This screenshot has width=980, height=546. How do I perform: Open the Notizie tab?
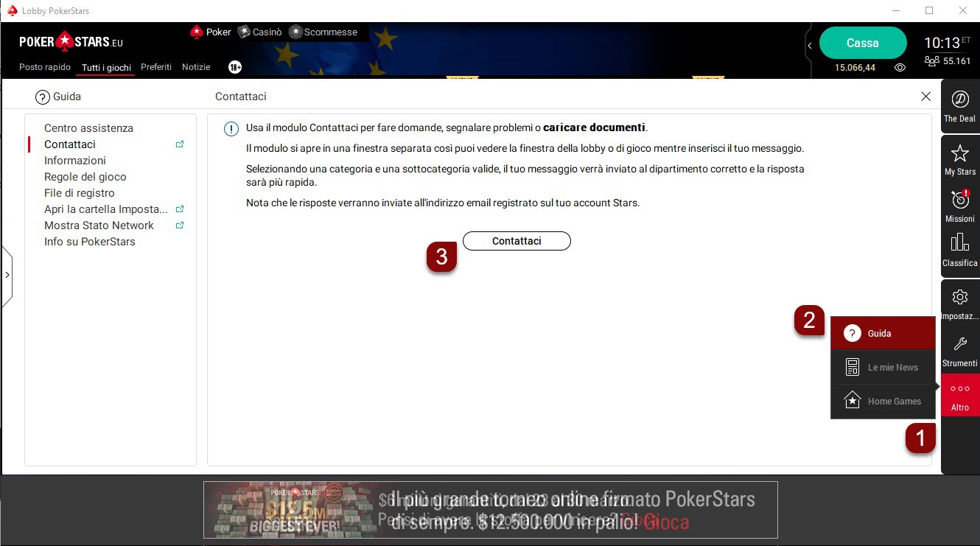196,67
